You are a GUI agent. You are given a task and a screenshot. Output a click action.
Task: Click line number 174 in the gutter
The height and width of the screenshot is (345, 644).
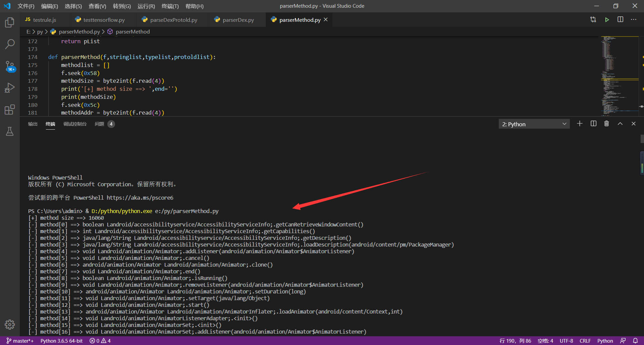[x=33, y=57]
